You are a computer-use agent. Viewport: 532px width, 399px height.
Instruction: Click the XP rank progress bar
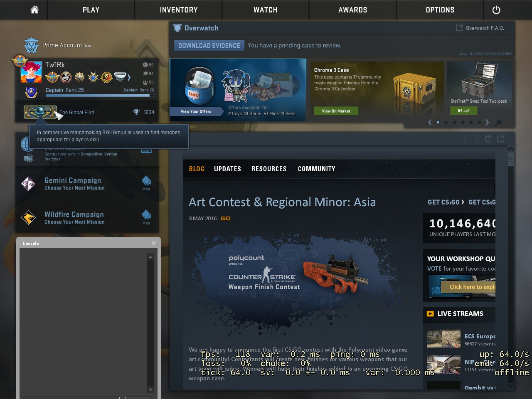[100, 96]
